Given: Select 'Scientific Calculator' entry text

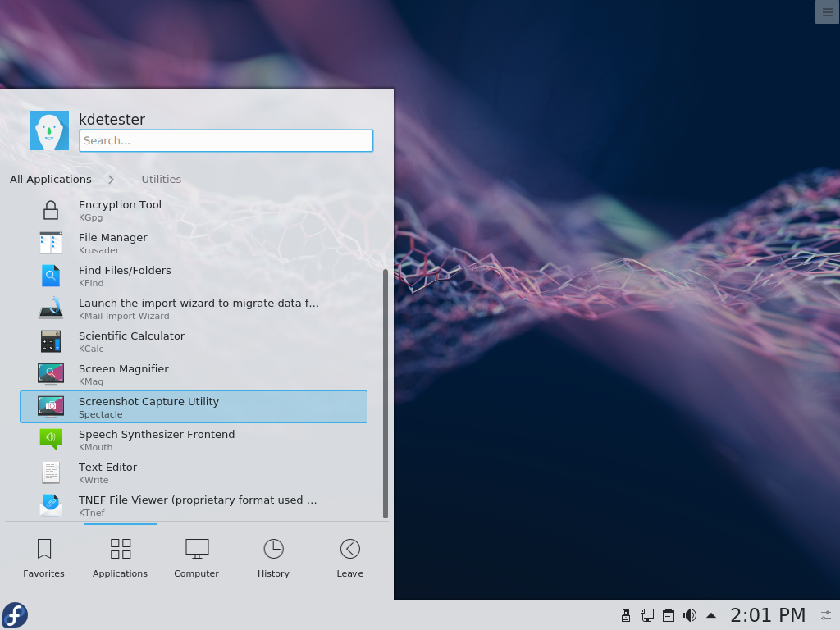Looking at the screenshot, I should click(132, 336).
